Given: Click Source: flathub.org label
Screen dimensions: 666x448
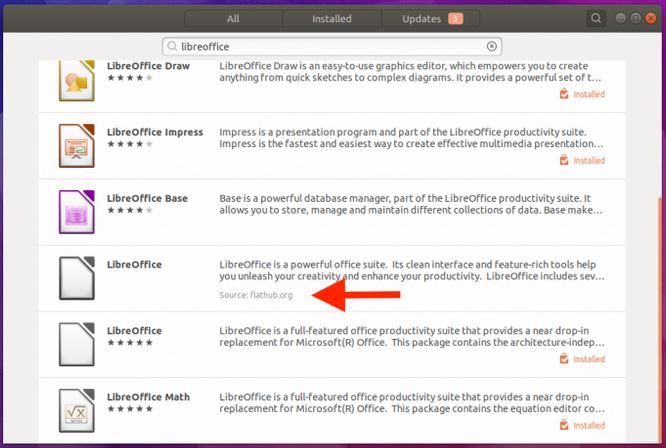Looking at the screenshot, I should click(256, 295).
